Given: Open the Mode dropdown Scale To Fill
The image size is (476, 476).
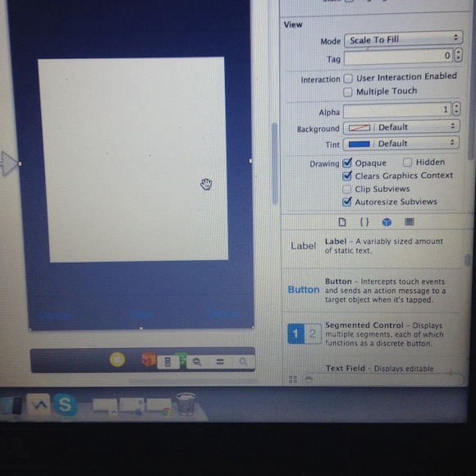Looking at the screenshot, I should (404, 39).
